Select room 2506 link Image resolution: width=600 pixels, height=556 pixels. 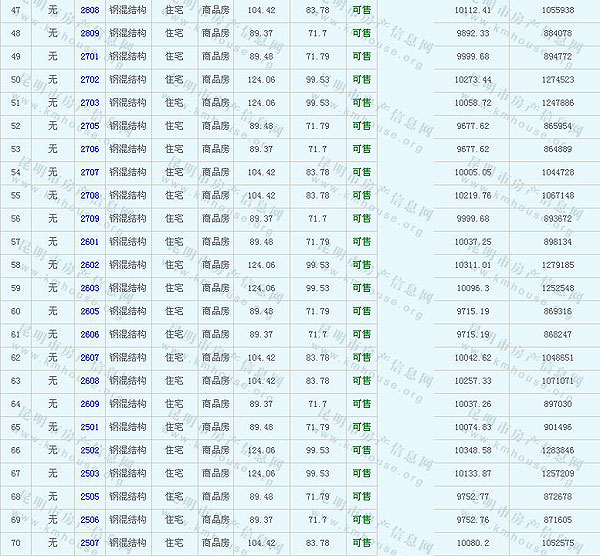89,520
